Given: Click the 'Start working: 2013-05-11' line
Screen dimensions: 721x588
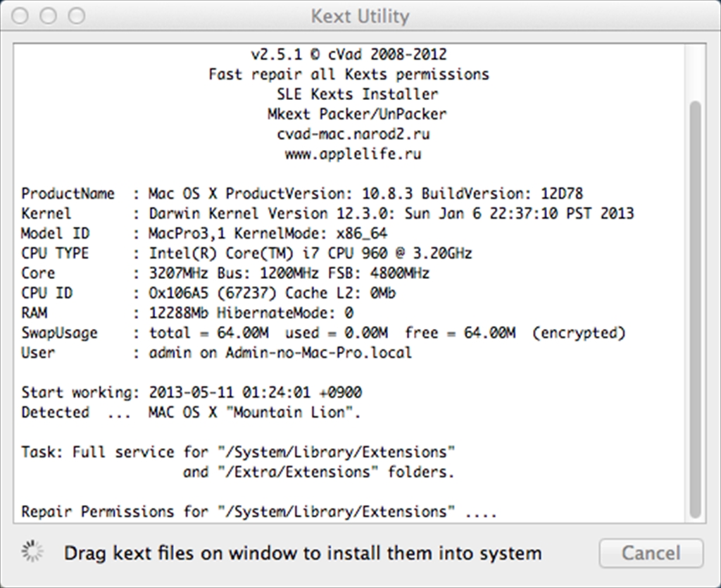Looking at the screenshot, I should pyautogui.click(x=192, y=392).
